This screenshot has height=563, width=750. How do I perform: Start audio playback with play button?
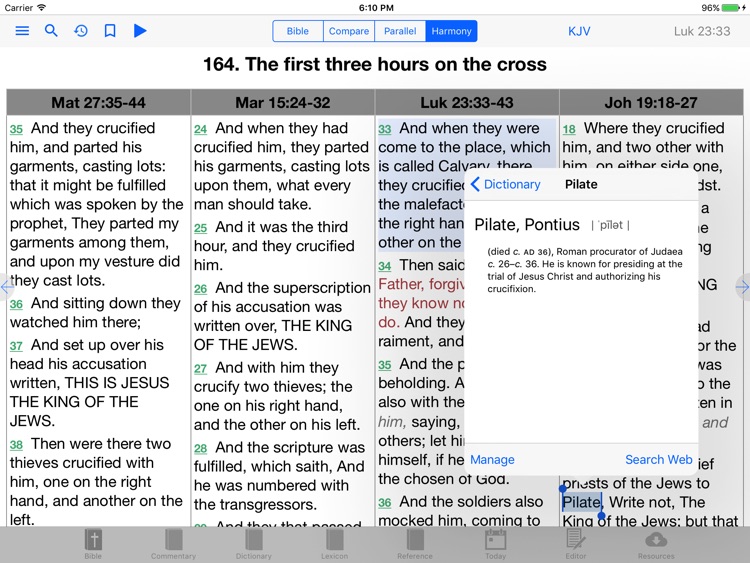click(140, 31)
